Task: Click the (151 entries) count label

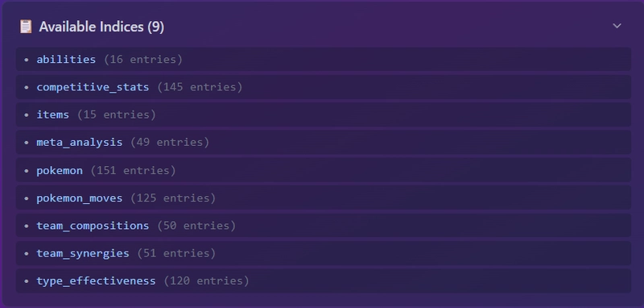Action: 133,170
